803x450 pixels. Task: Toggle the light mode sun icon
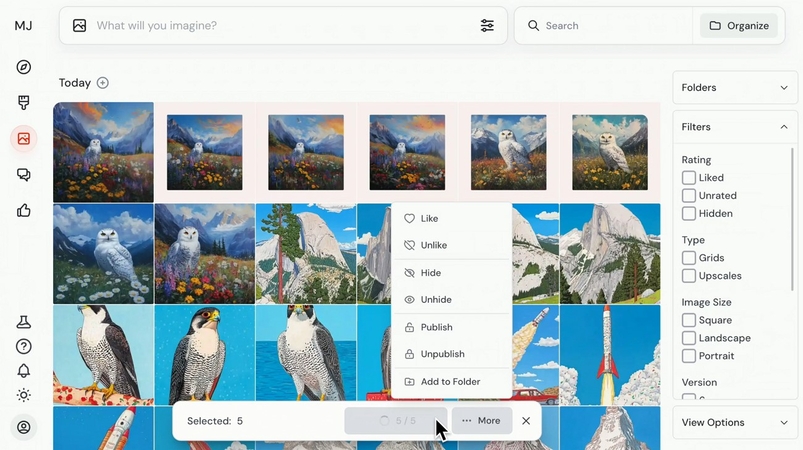click(24, 395)
